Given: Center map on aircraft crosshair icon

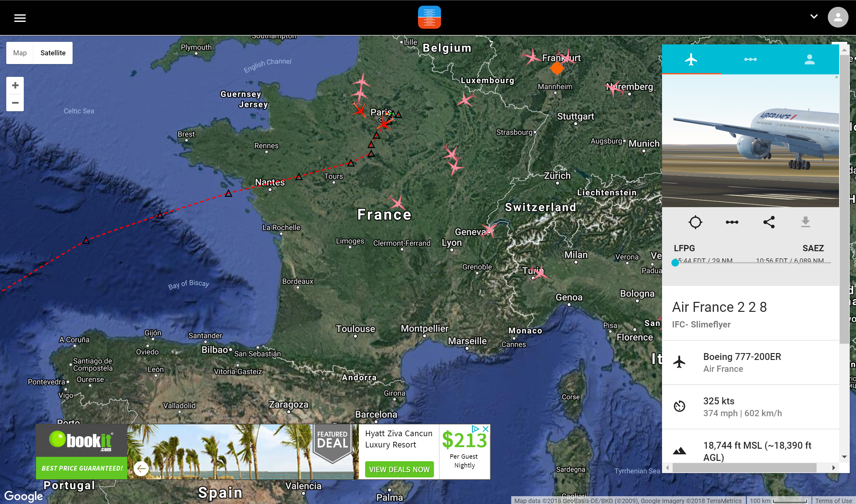Looking at the screenshot, I should point(695,222).
